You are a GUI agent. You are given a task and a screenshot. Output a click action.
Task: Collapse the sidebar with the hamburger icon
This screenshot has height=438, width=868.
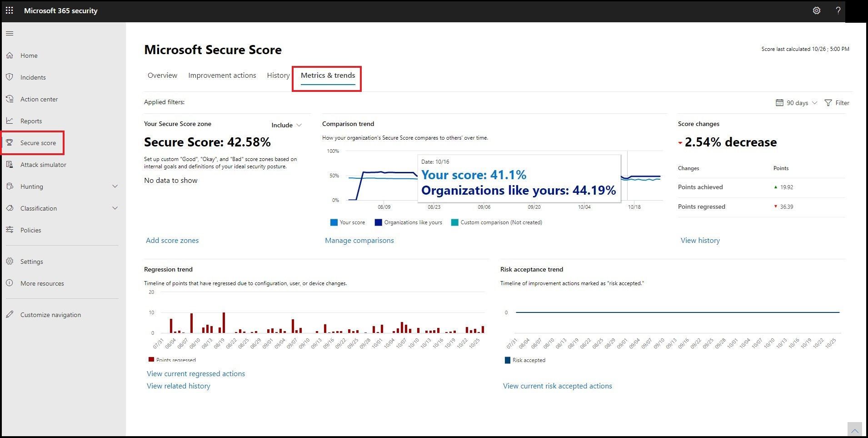[10, 33]
